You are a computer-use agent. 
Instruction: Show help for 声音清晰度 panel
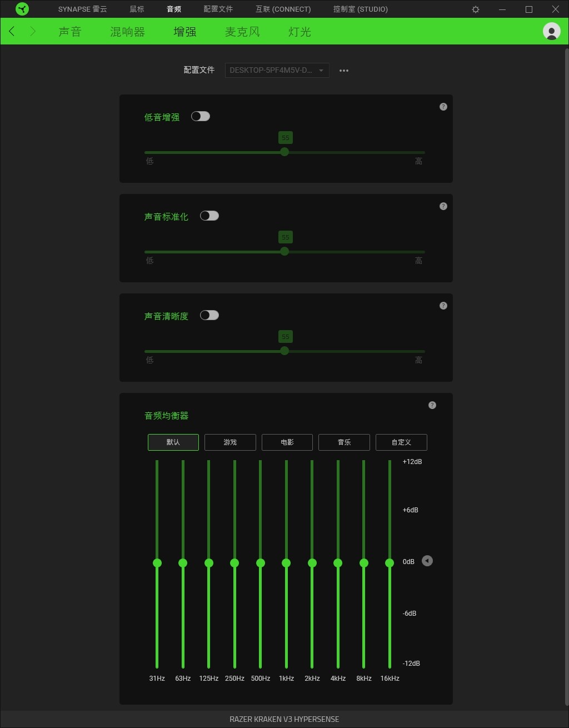pos(443,306)
